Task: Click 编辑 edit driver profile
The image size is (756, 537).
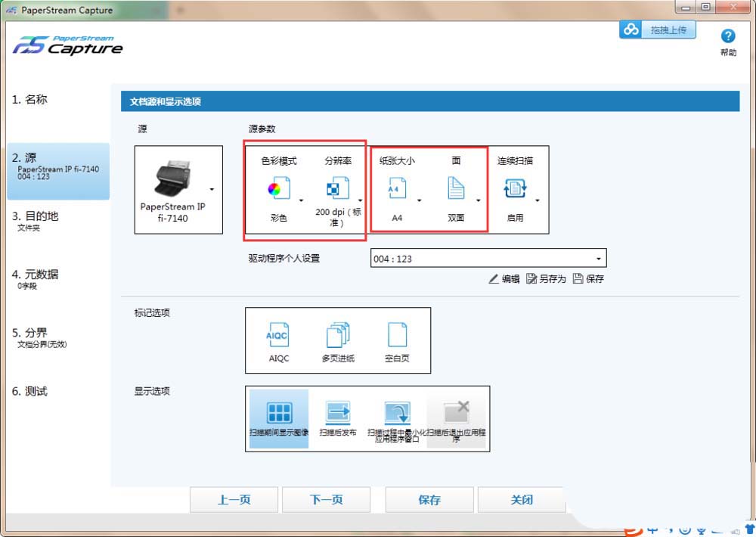Action: [504, 279]
